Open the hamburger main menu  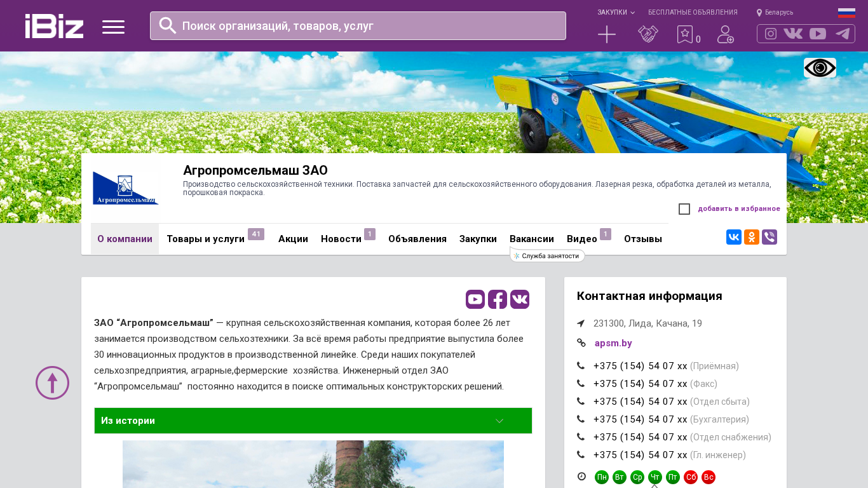pyautogui.click(x=113, y=27)
